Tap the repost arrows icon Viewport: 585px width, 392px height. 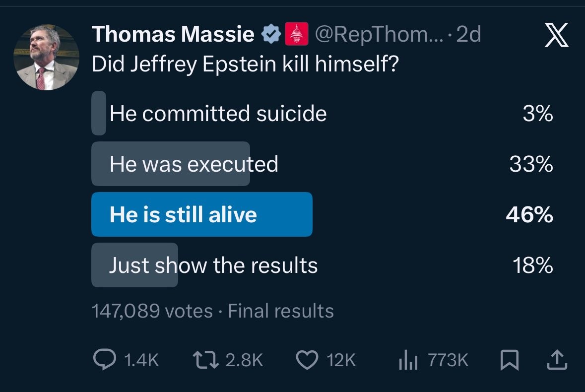pyautogui.click(x=205, y=360)
